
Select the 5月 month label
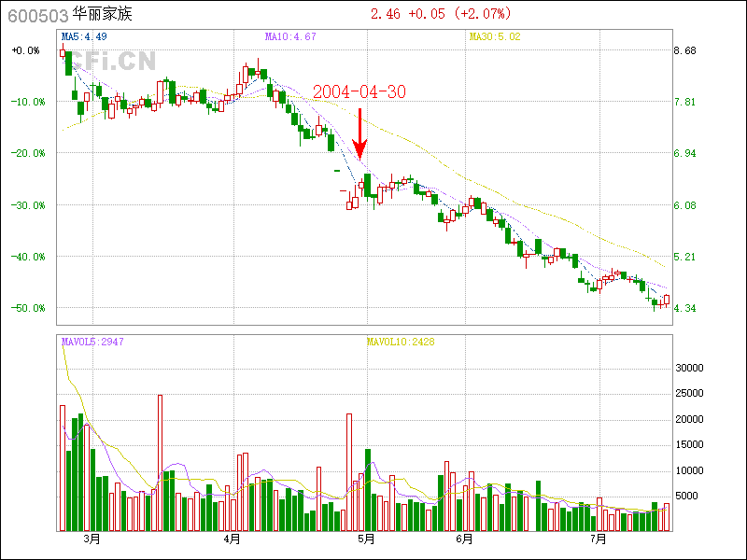pos(366,539)
